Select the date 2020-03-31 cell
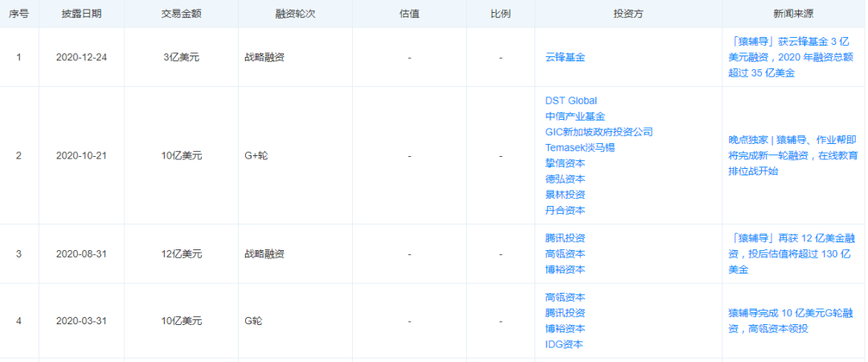The width and height of the screenshot is (868, 362). tap(81, 321)
